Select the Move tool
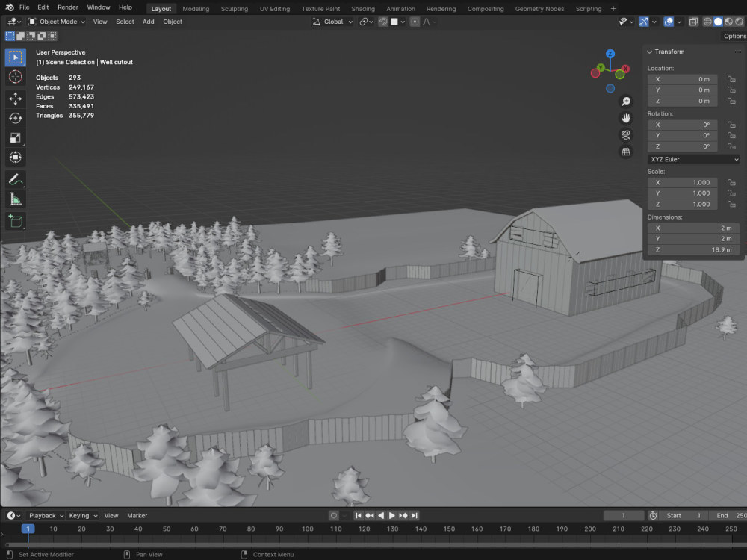 click(x=15, y=99)
